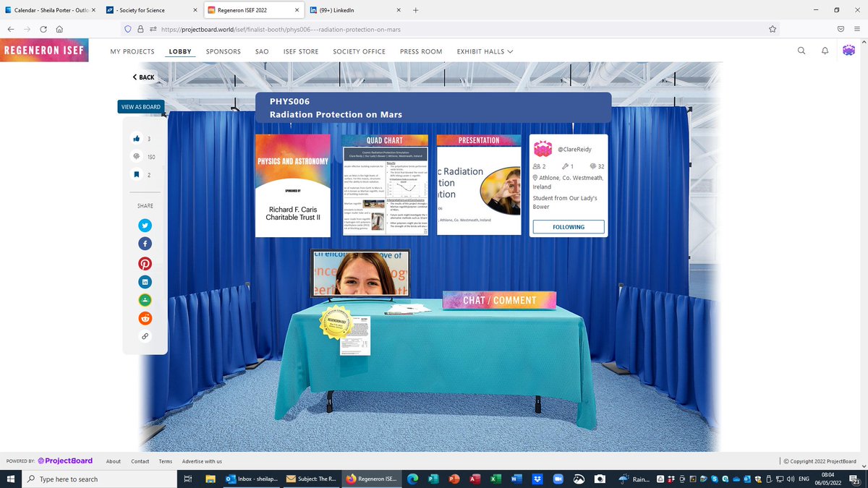Give the project a thumbs-up like
This screenshot has width=868, height=488.
136,137
